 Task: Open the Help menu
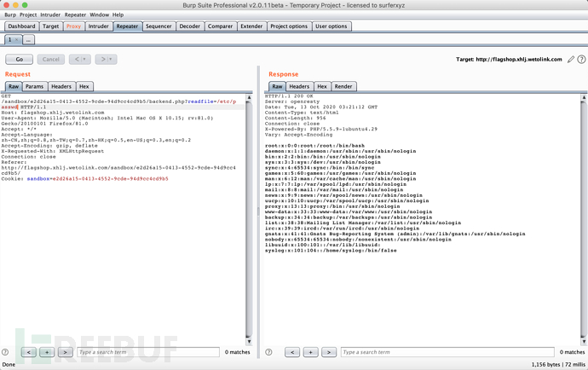[x=118, y=14]
